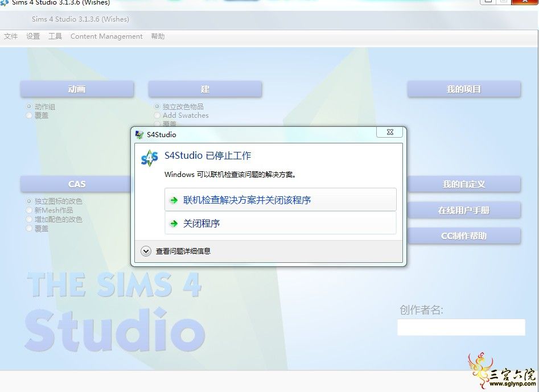Open 我的自定义 button
Screen dimensions: 539x392
point(464,184)
